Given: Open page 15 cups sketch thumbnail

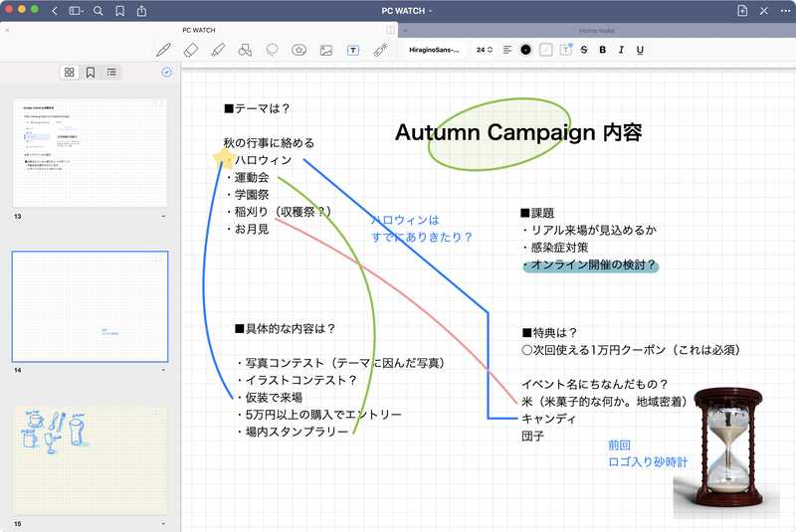Looking at the screenshot, I should [x=90, y=460].
